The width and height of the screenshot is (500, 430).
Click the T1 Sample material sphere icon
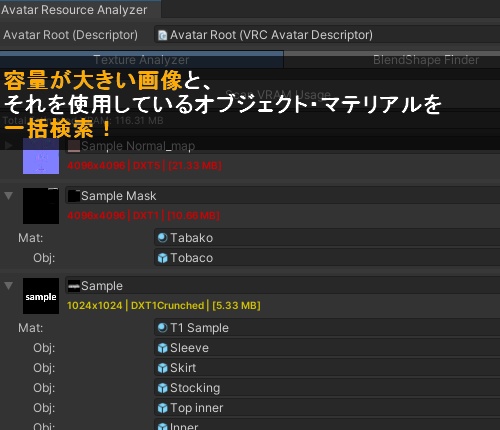click(x=162, y=328)
